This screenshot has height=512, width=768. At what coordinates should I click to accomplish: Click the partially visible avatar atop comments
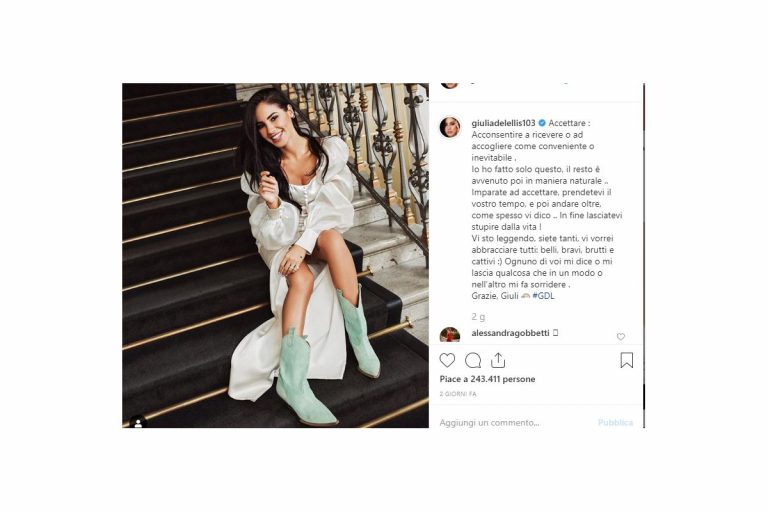click(x=450, y=85)
